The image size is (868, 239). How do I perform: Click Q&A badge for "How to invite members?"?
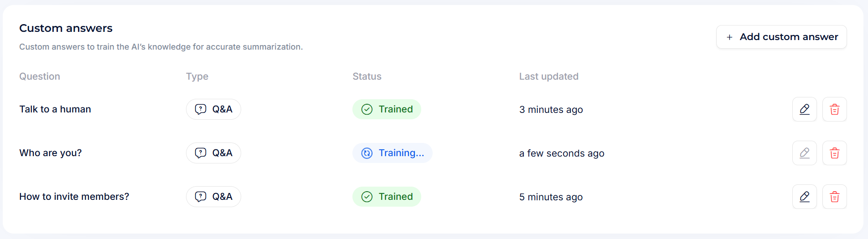click(x=213, y=197)
